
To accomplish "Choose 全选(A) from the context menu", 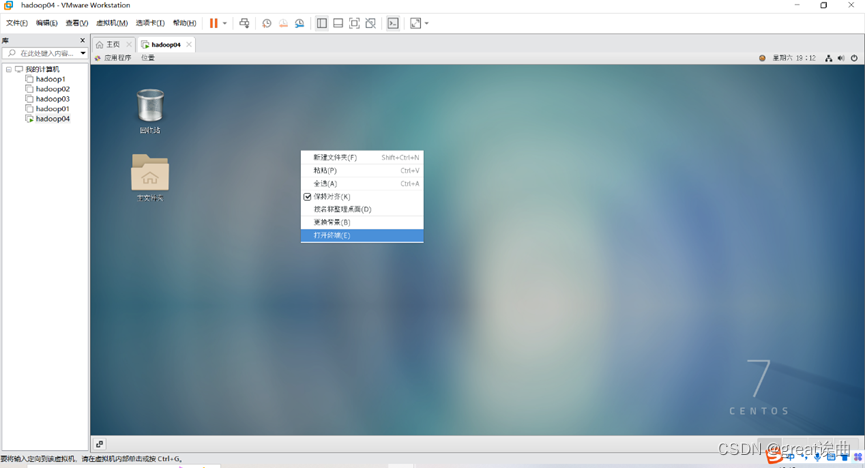I will [362, 184].
